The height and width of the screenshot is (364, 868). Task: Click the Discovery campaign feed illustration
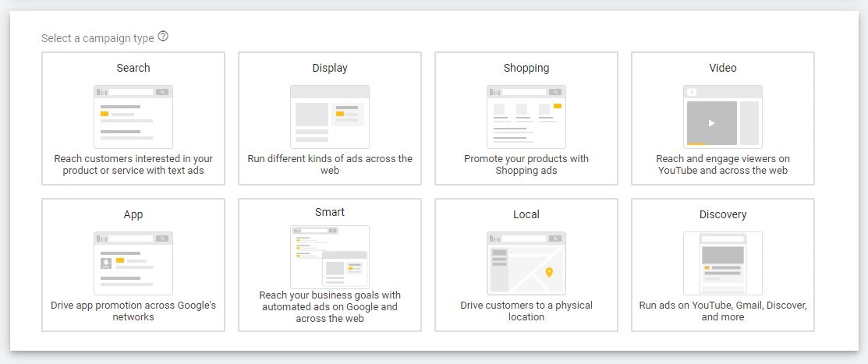pyautogui.click(x=722, y=263)
